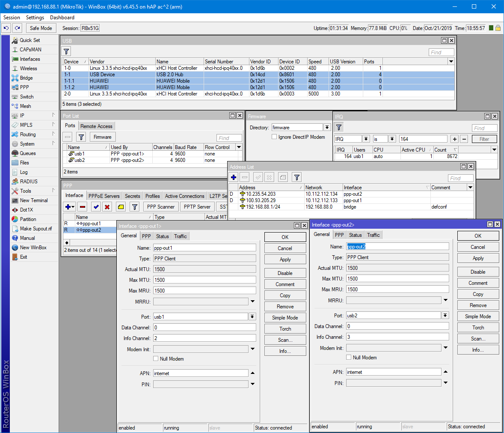Screen dimensions: 504x433
Task: Select 192.168.88.1/24 address row
Action: pos(351,207)
